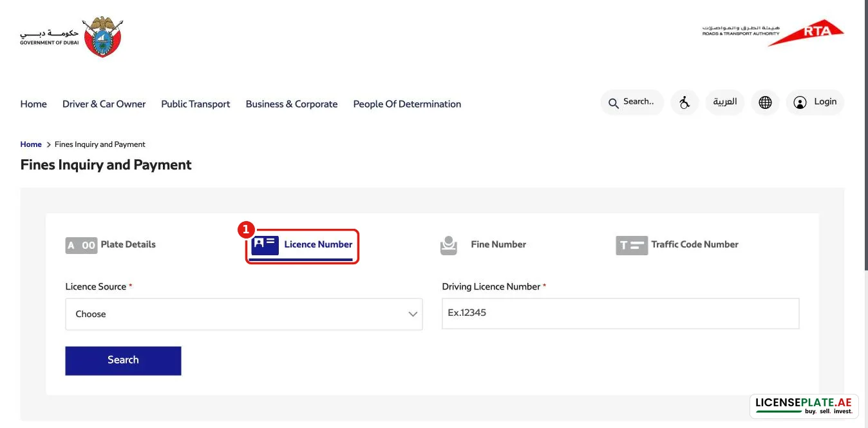868x428 pixels.
Task: Switch to the Fine Number tab
Action: [x=484, y=245]
